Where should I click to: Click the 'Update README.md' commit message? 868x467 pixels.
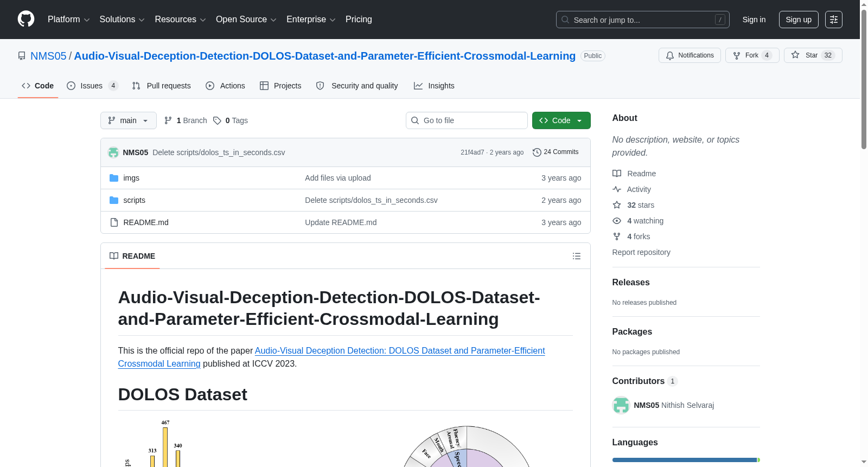(341, 222)
